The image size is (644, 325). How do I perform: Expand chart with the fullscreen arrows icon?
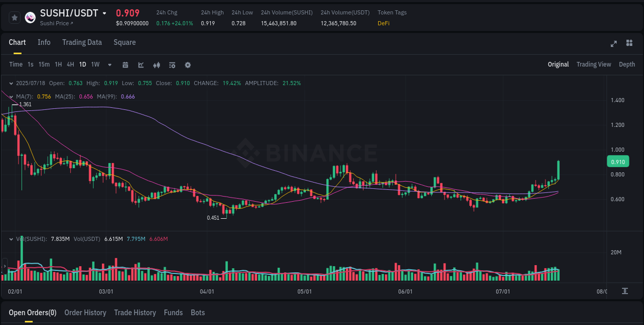[x=614, y=43]
